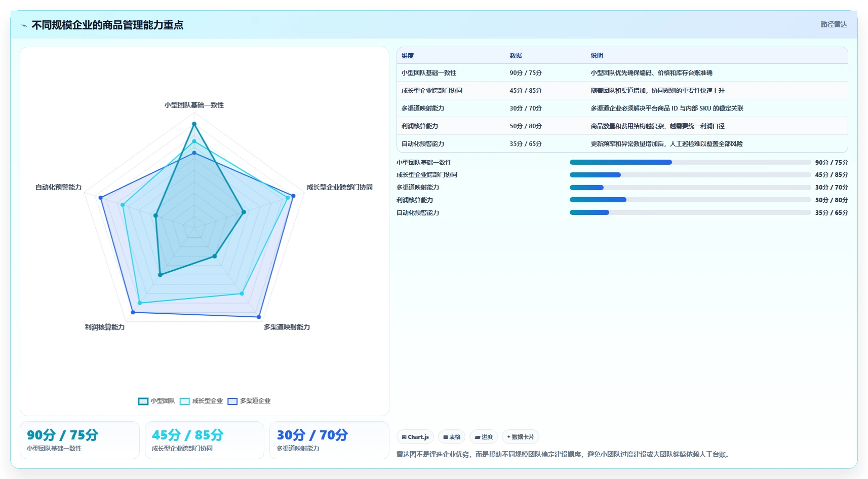This screenshot has width=868, height=479.
Task: Click the 路径雷达 label in header
Action: 834,24
